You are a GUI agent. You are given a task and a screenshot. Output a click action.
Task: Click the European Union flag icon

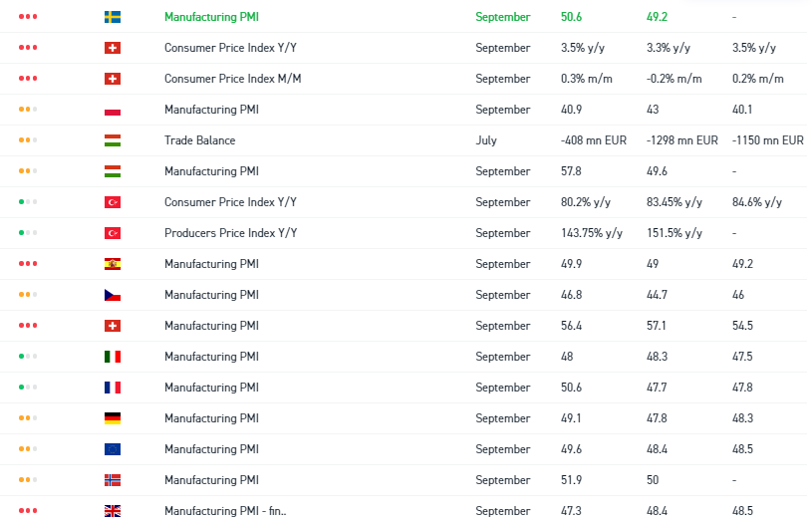(113, 449)
